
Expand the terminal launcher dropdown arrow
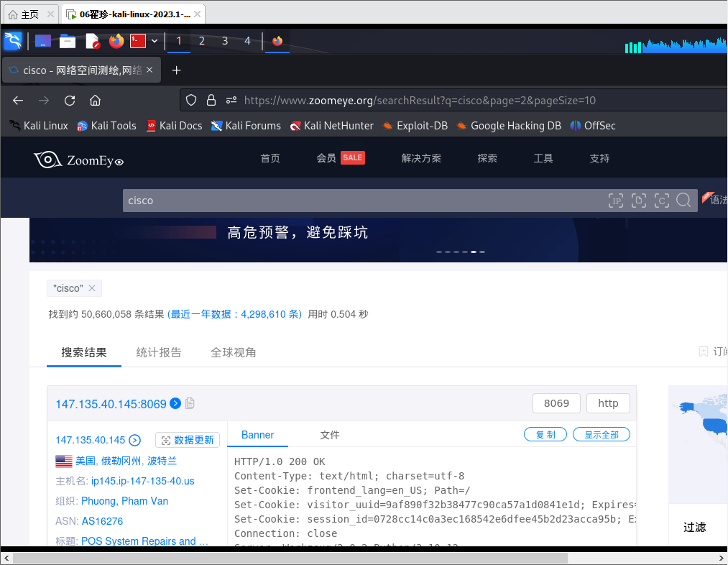click(x=155, y=41)
